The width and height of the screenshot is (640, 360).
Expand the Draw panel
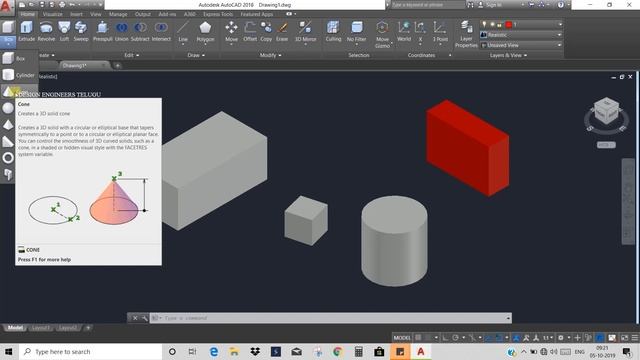pyautogui.click(x=196, y=55)
